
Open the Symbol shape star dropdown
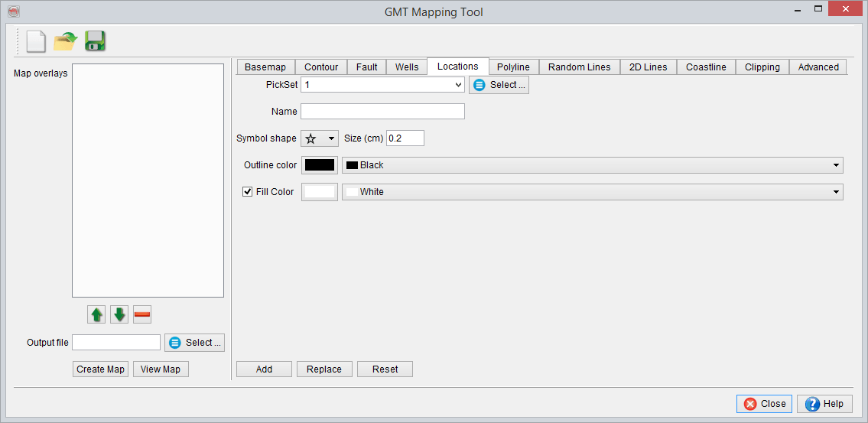coord(320,138)
